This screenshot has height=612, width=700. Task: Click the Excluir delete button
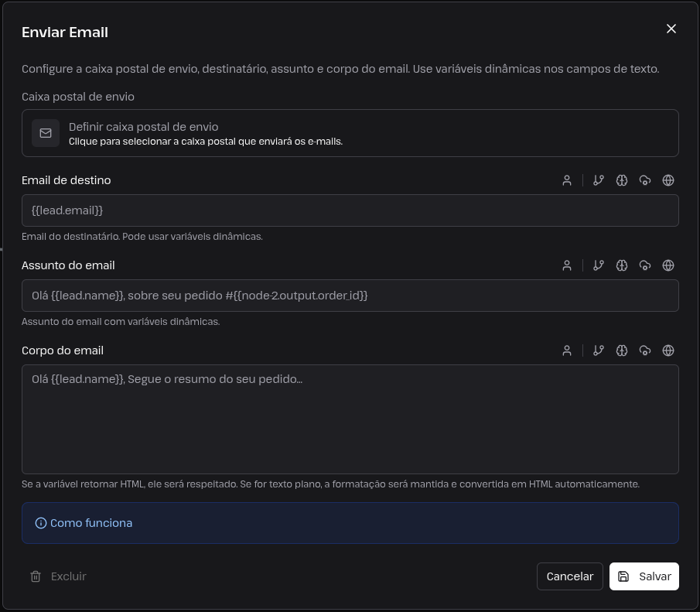tap(58, 576)
